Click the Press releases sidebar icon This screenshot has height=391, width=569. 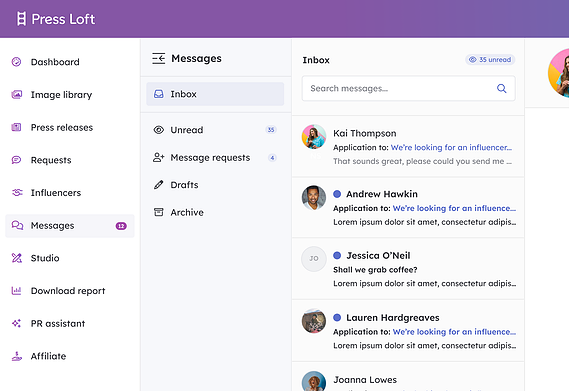[16, 127]
